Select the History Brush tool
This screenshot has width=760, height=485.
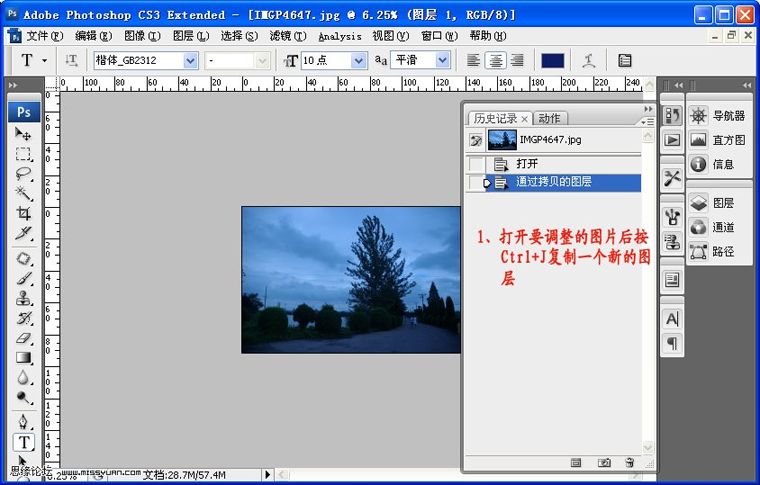[23, 318]
